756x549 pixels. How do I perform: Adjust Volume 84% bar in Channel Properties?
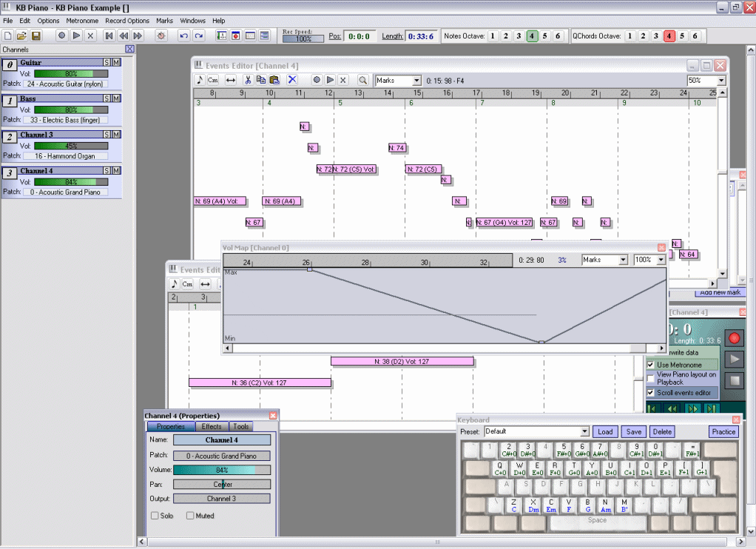tap(222, 470)
